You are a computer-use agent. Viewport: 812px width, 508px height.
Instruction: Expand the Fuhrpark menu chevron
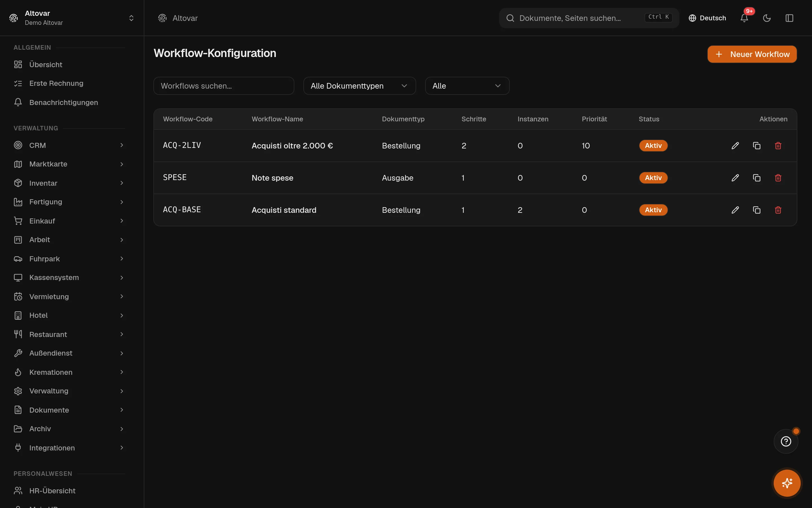coord(122,259)
